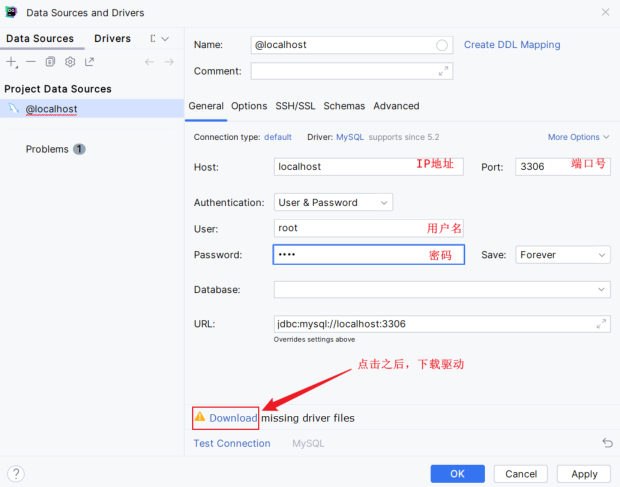Image resolution: width=620 pixels, height=487 pixels.
Task: Open driver settings gear icon
Action: [x=70, y=62]
